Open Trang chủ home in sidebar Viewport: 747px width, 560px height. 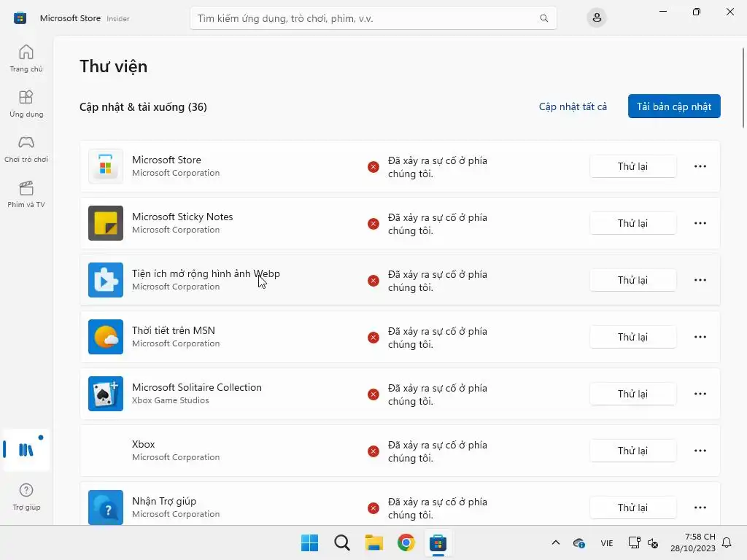[x=26, y=58]
